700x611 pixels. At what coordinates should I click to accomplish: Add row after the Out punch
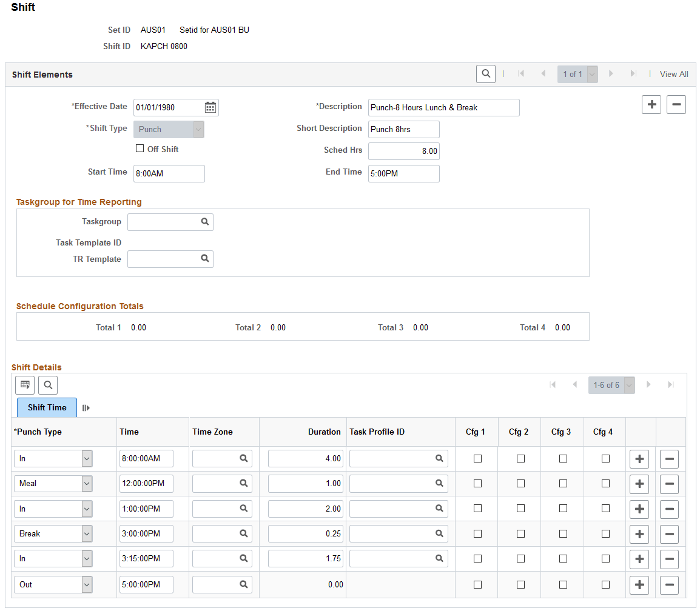coord(639,585)
